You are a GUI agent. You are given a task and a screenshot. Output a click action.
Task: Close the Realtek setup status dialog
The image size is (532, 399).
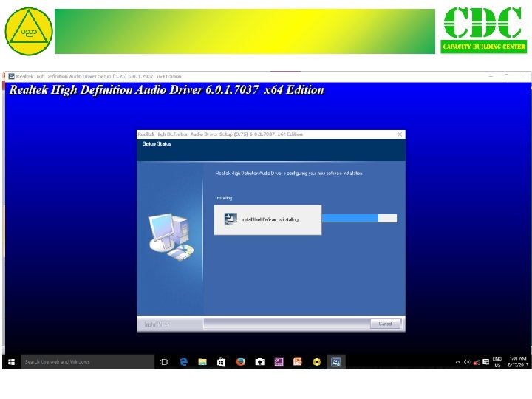click(400, 134)
